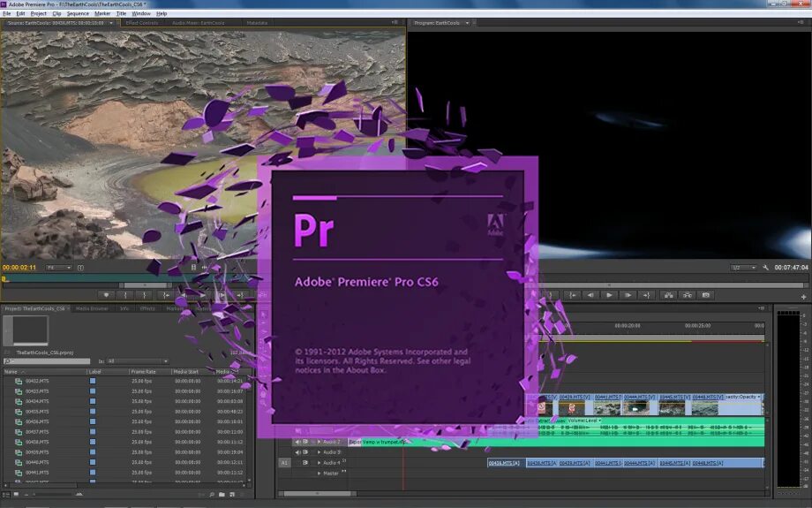Click the Play button in Program monitor

coord(609,295)
